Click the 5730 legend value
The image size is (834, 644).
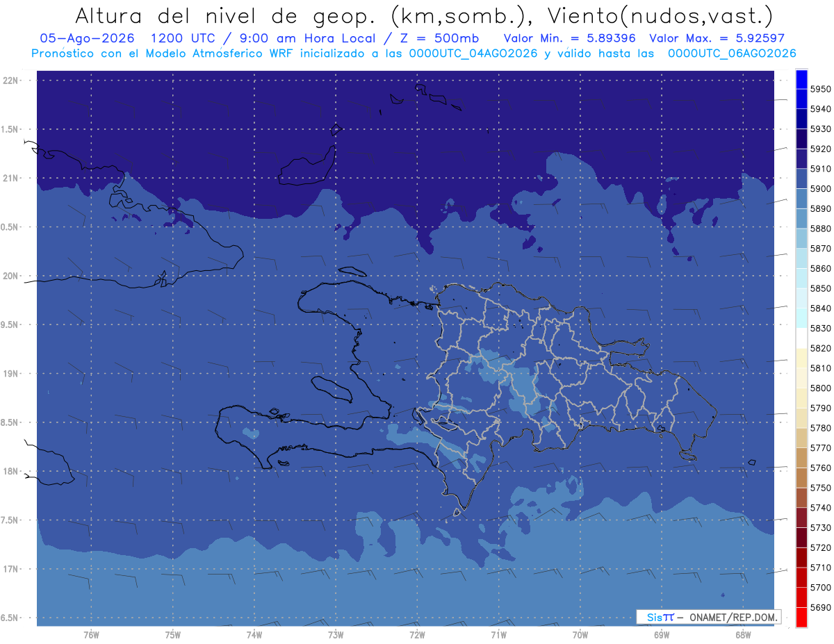coord(820,528)
